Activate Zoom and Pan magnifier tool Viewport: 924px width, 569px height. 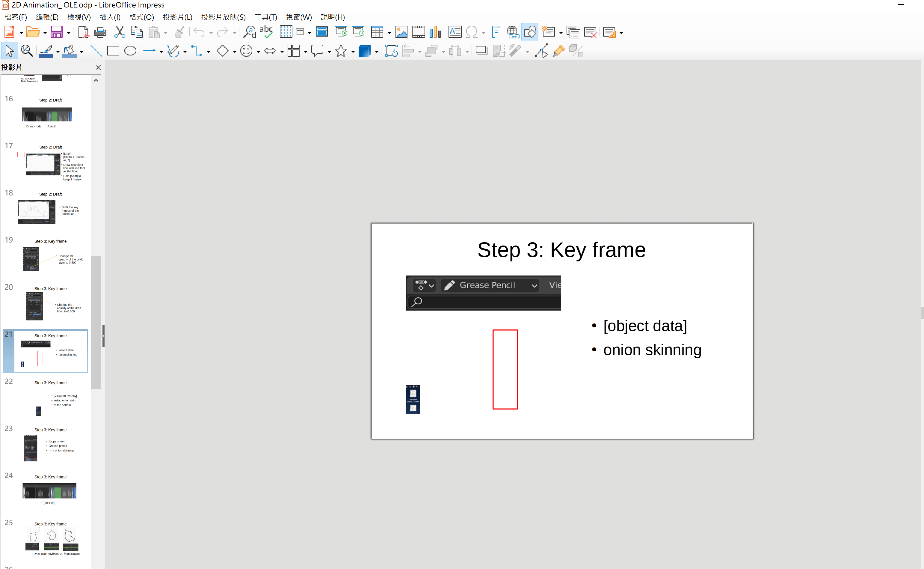pos(27,51)
